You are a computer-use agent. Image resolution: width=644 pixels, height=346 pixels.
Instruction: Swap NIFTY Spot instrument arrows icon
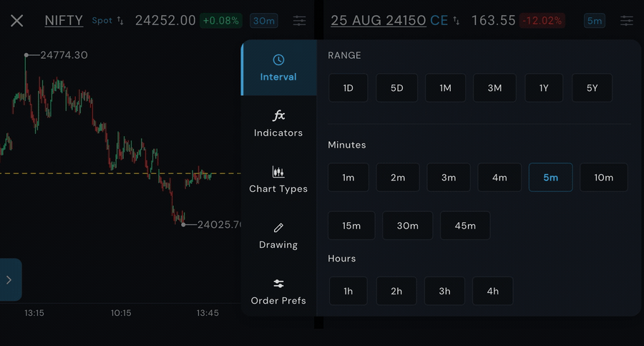pos(120,21)
